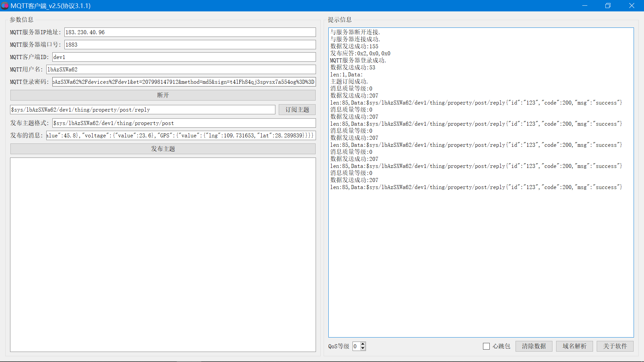
Task: Restore down the window size
Action: coord(608,6)
